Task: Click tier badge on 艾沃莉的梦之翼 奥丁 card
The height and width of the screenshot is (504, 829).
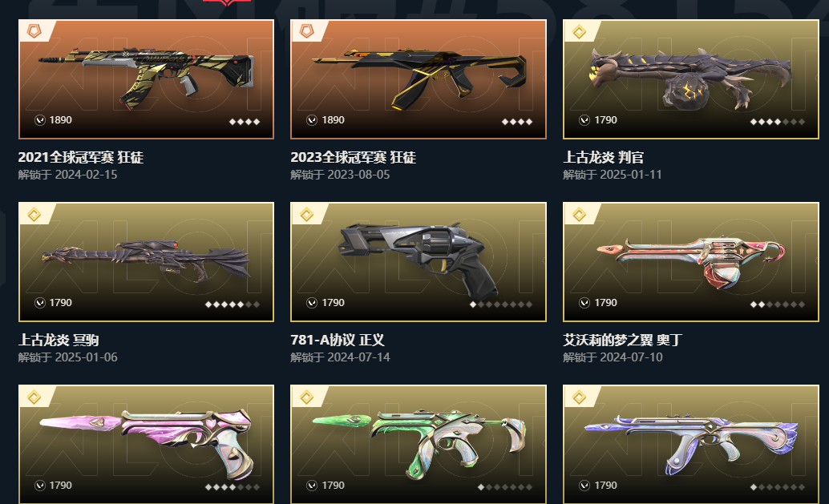Action: pos(580,214)
